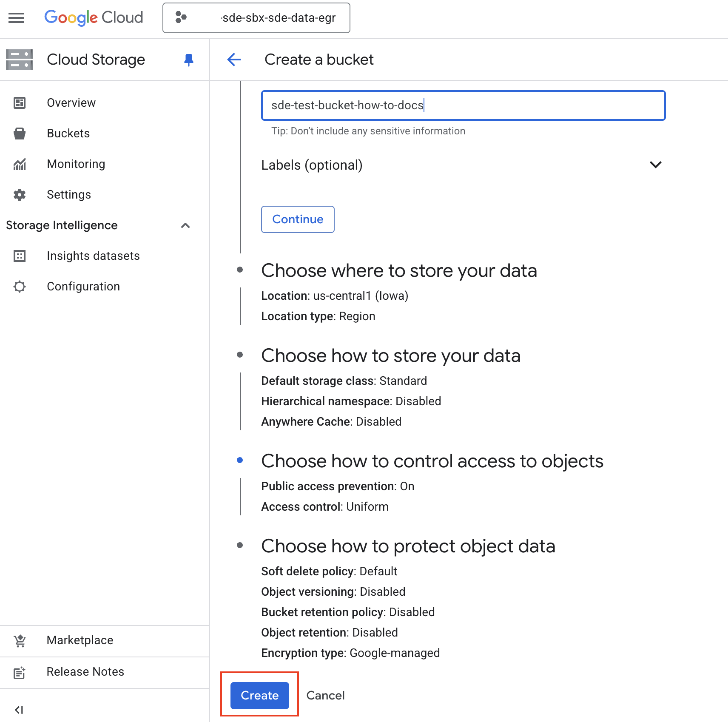Viewport: 728px width, 722px height.
Task: Open the main navigation hamburger menu
Action: 16,18
